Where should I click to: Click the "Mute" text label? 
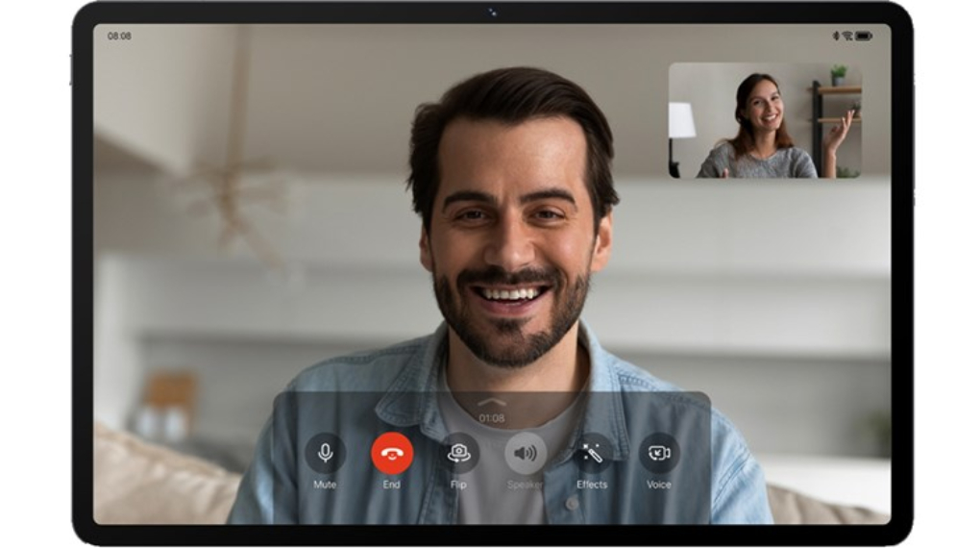point(325,485)
